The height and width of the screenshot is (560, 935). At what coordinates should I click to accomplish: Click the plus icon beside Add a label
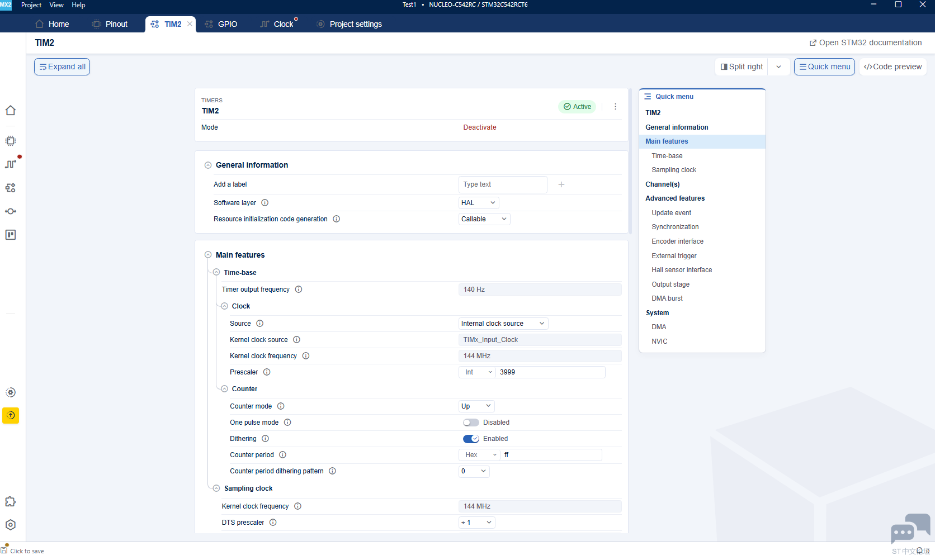pos(561,184)
